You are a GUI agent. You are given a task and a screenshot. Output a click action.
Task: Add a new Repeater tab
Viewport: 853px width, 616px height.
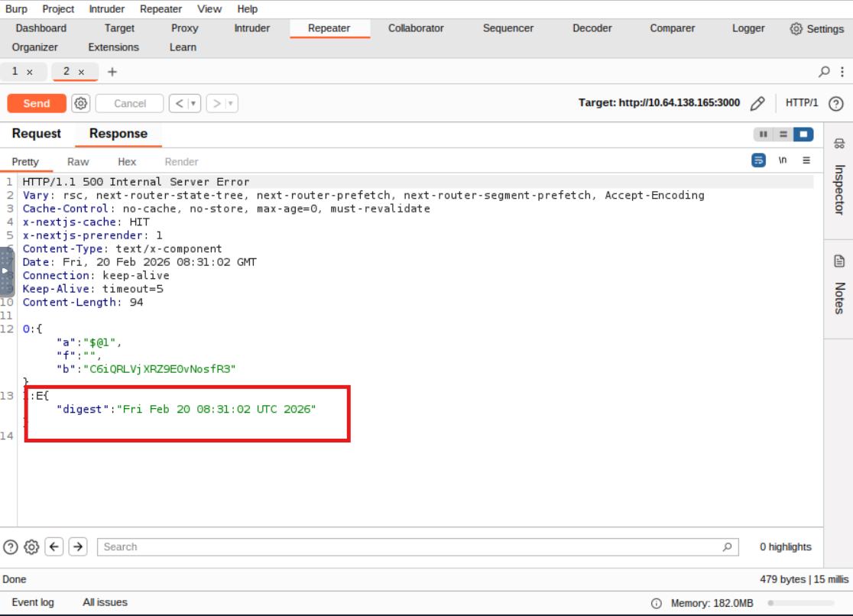[x=112, y=72]
